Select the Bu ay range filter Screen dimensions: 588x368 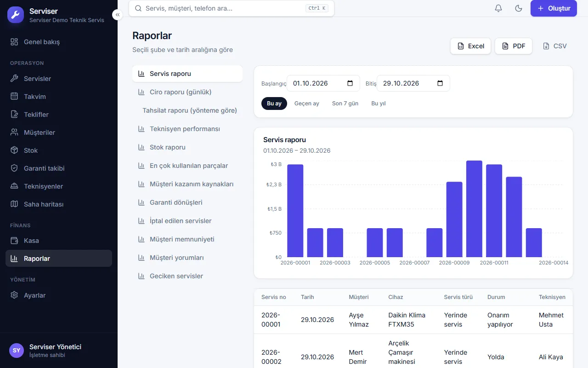point(274,103)
